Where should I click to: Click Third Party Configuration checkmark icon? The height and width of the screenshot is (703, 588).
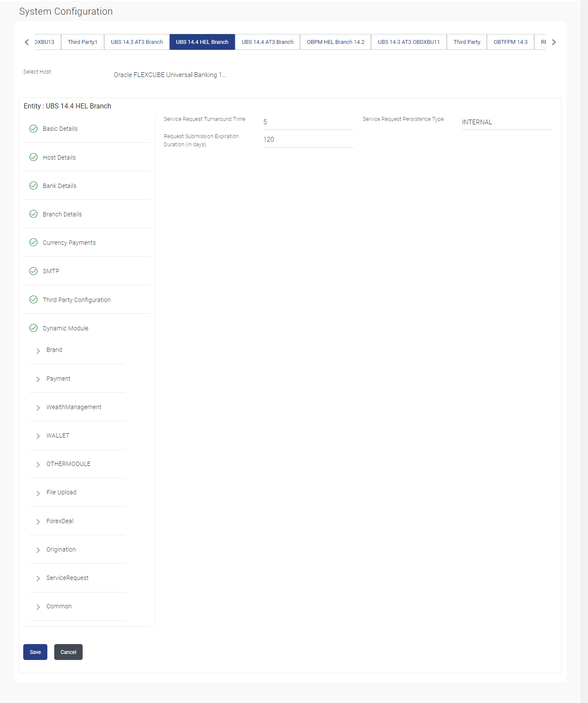click(x=33, y=299)
